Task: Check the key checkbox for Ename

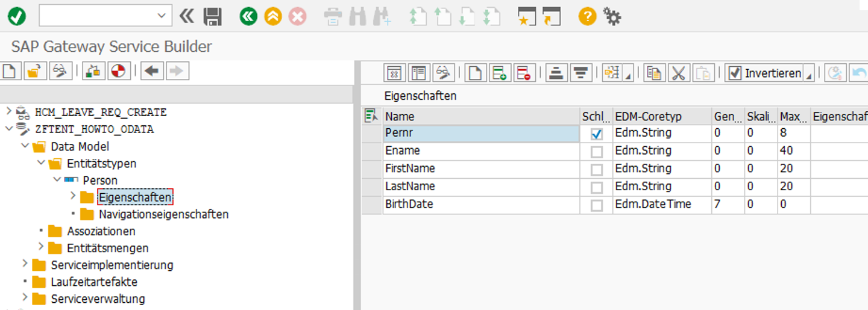Action: click(x=597, y=152)
